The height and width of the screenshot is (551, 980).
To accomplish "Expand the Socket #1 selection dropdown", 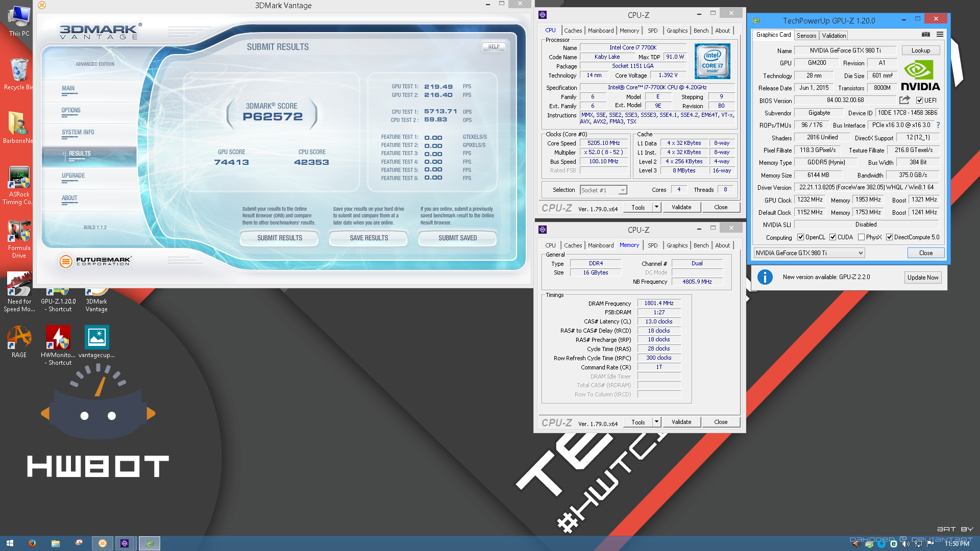I will tap(622, 190).
